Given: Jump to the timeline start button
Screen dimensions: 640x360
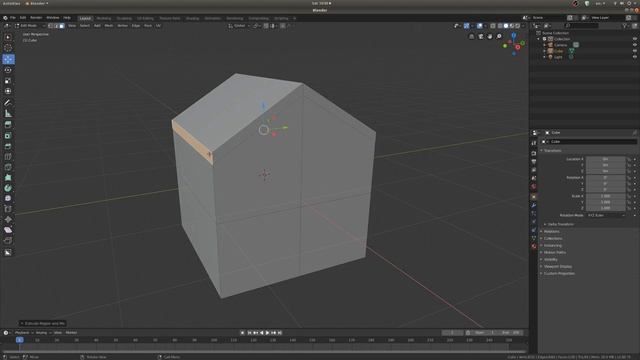Looking at the screenshot, I should point(249,333).
